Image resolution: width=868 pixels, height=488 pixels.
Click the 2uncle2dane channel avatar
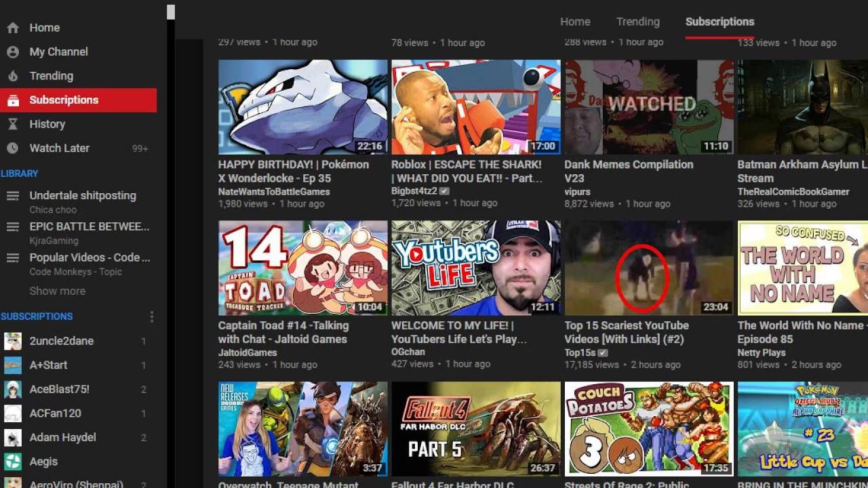pyautogui.click(x=12, y=341)
